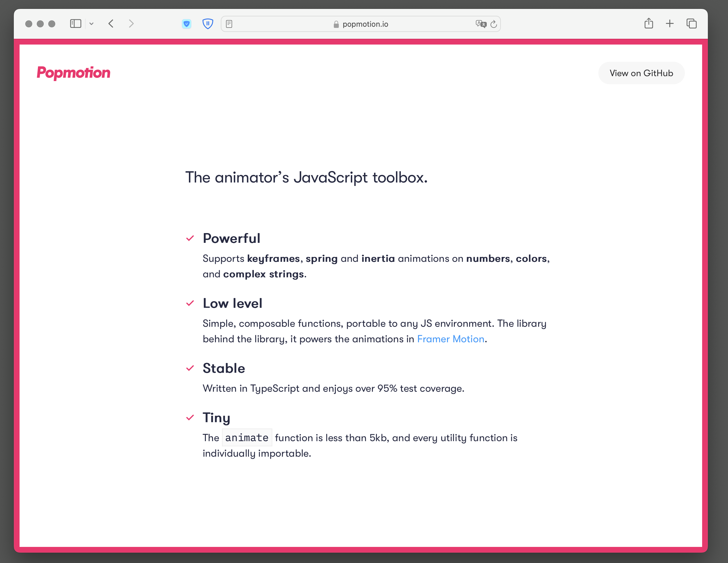Show Reader view page icon
Viewport: 728px width, 563px height.
[x=229, y=24]
